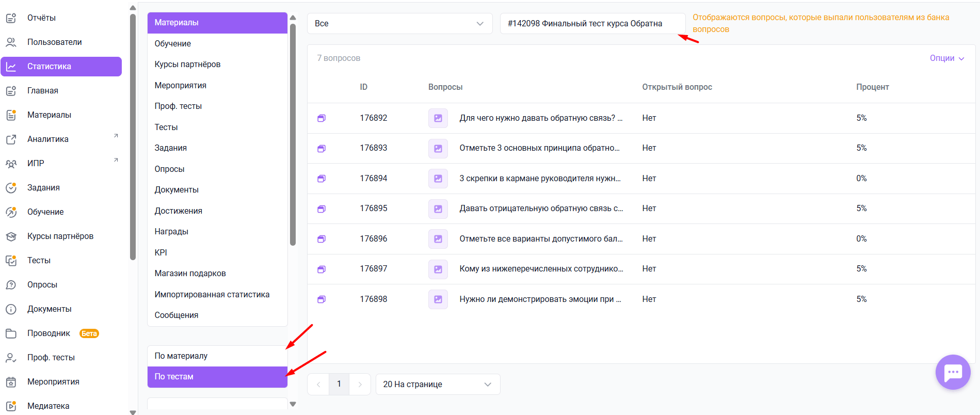Expand the Опции dropdown
Image resolution: width=980 pixels, height=415 pixels.
click(x=946, y=58)
